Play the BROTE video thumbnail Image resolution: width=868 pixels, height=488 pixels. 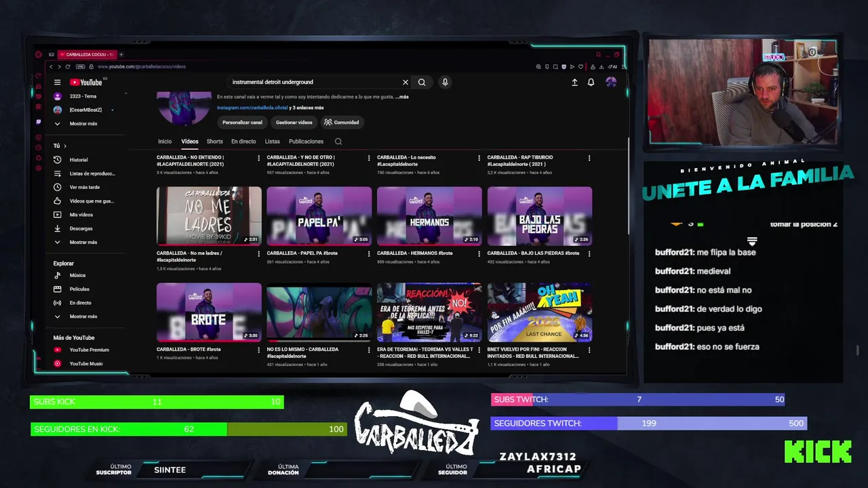click(209, 312)
